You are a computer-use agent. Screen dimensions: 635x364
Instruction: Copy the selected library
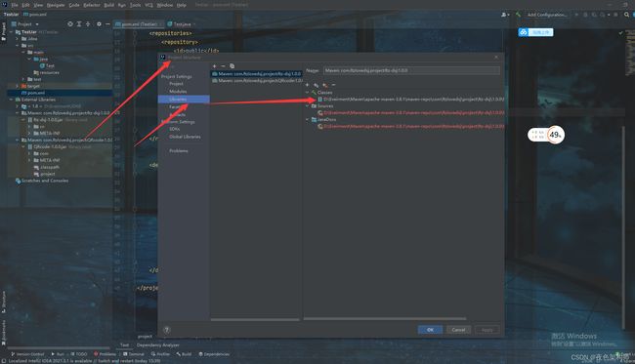tap(233, 66)
